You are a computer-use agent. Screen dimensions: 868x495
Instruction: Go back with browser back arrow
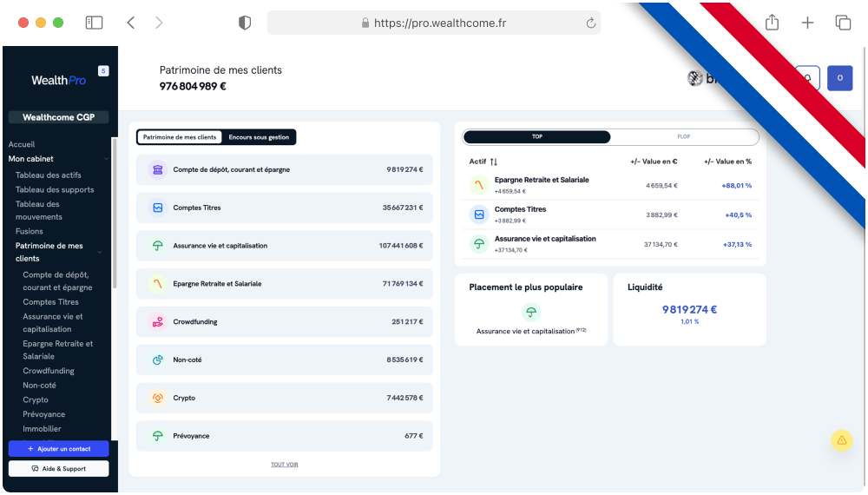tap(131, 23)
